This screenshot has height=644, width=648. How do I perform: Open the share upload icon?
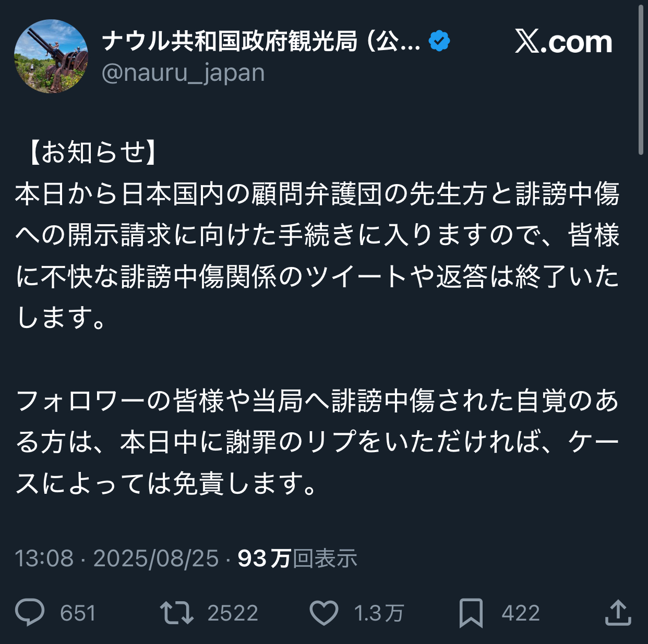[x=618, y=613]
